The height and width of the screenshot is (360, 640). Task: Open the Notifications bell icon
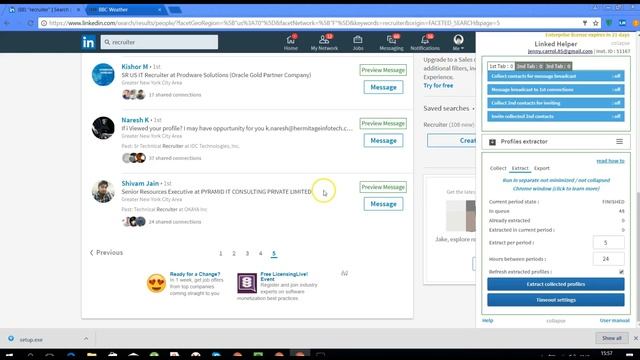[425, 42]
